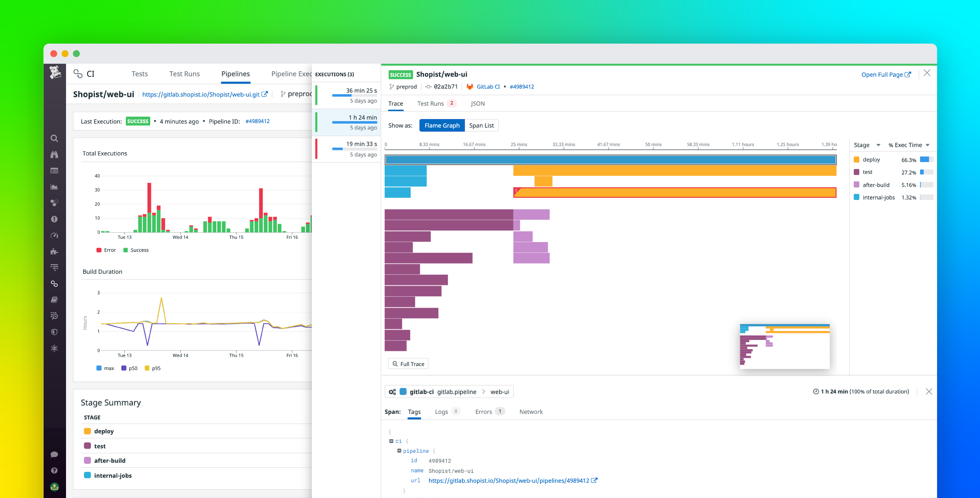Open the Watchdog binoculars icon in sidebar

(54, 155)
